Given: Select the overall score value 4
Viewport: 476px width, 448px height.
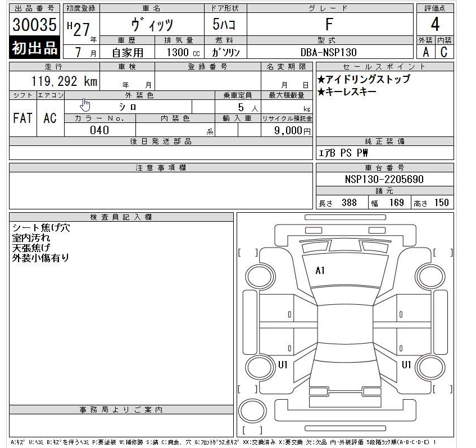Looking at the screenshot, I should [x=434, y=25].
